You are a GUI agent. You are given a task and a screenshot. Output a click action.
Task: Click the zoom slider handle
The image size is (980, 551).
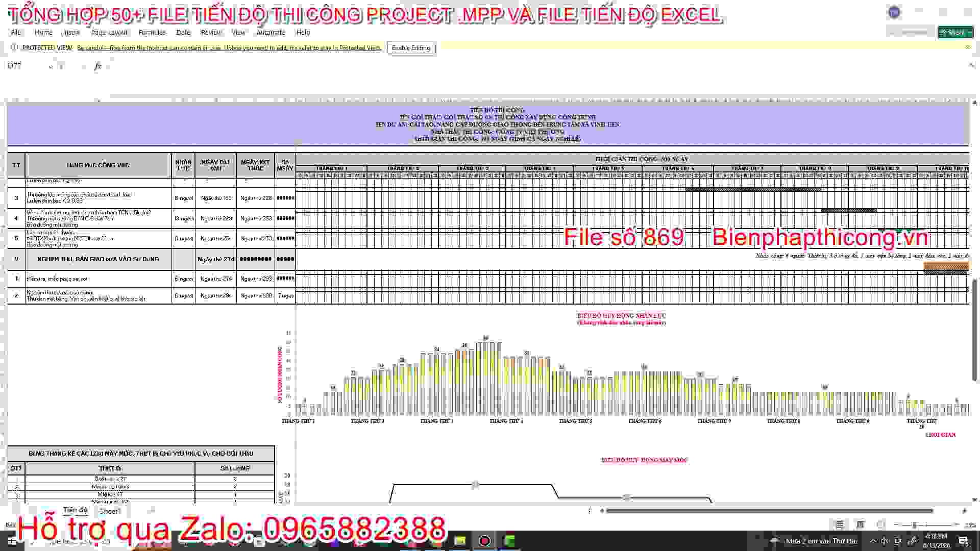point(915,525)
